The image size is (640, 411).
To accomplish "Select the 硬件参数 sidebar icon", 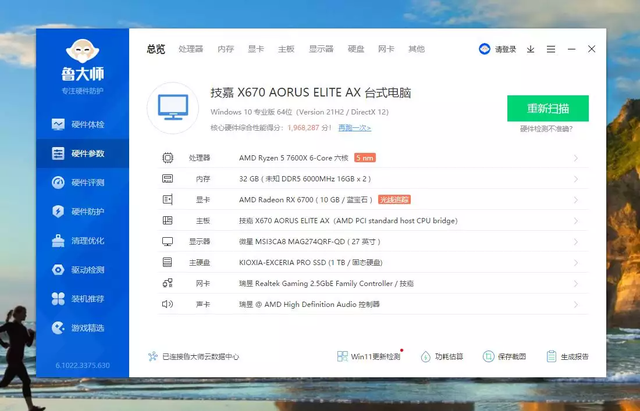I will pyautogui.click(x=58, y=153).
